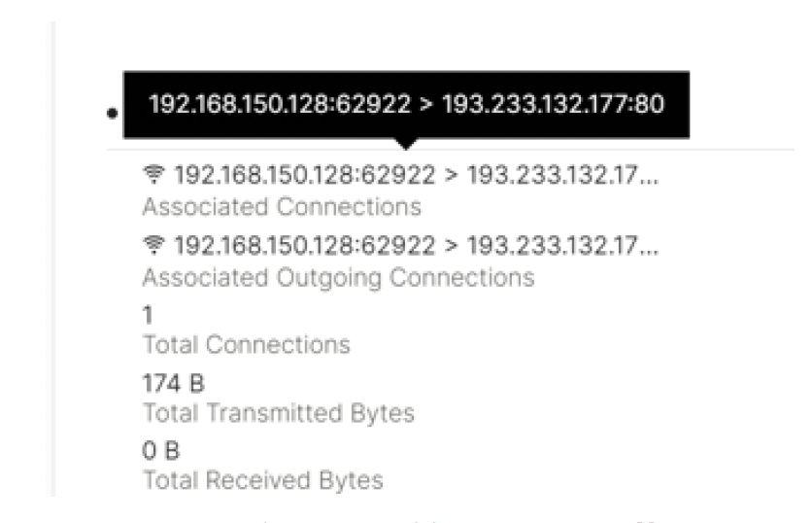Viewport: 812px width, 523px height.
Task: Click source 192.168.150.128:62922 in the black tooltip
Action: [279, 105]
